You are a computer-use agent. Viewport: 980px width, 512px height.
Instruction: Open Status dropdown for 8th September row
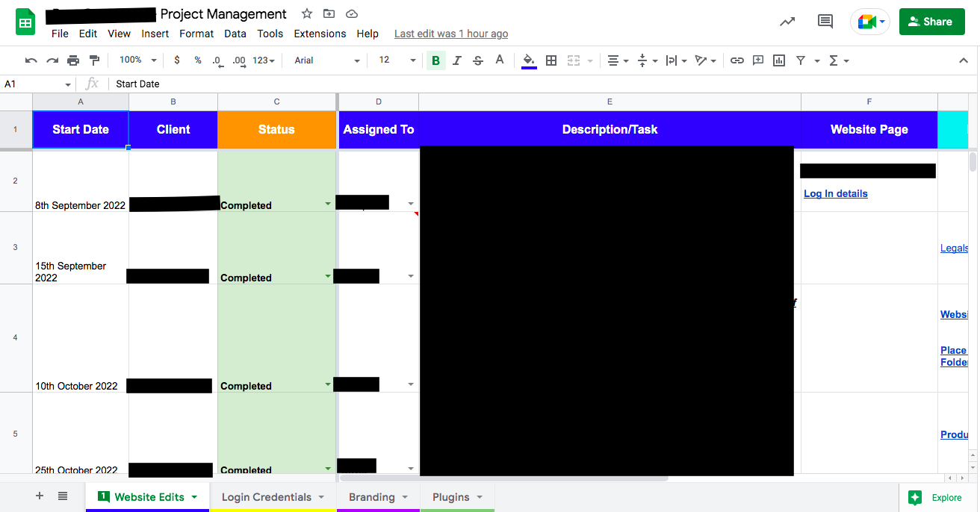(x=328, y=203)
